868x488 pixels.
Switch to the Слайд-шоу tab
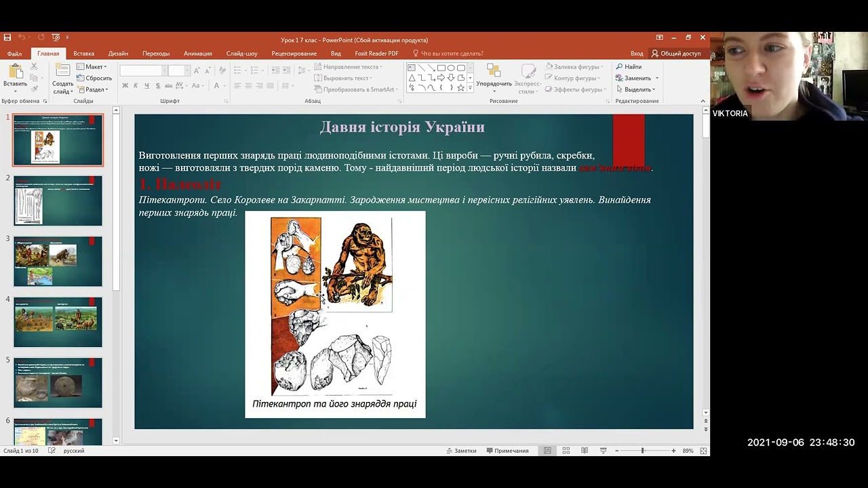pos(242,54)
